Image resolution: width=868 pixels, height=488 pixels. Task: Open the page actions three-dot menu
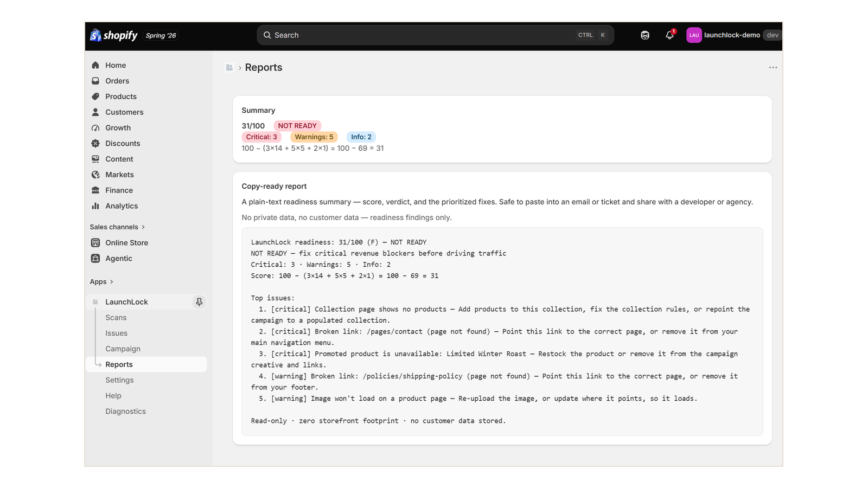773,68
